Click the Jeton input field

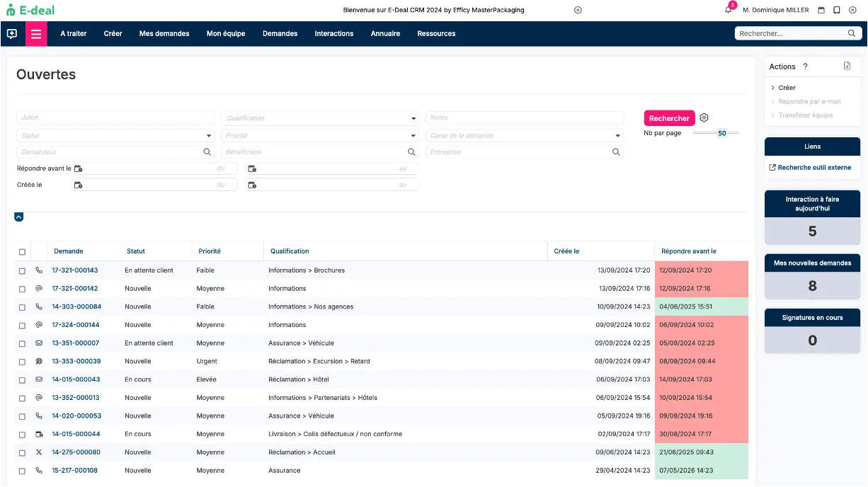115,118
